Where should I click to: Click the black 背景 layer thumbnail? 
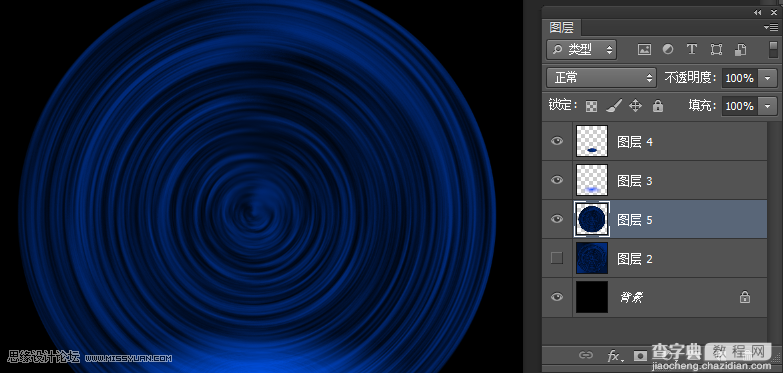[592, 297]
